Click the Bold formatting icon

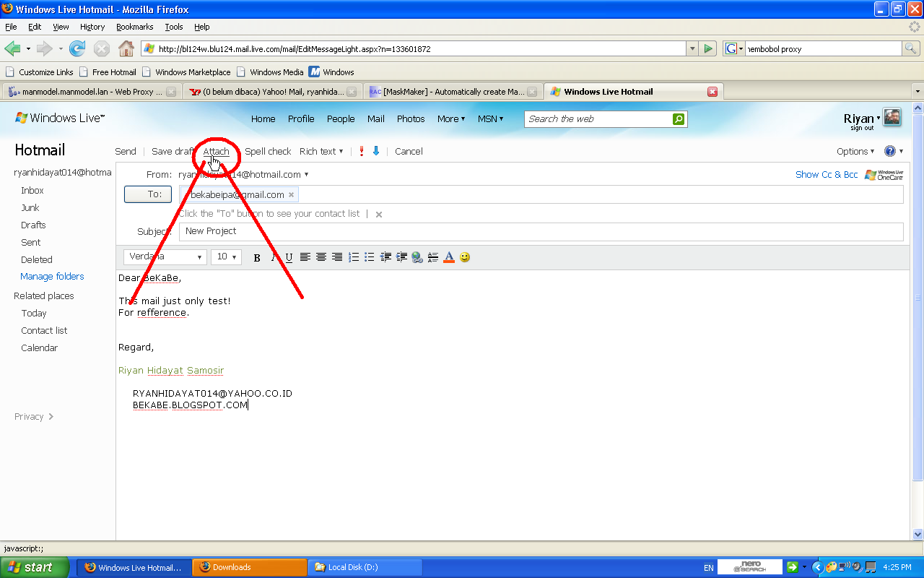[256, 257]
